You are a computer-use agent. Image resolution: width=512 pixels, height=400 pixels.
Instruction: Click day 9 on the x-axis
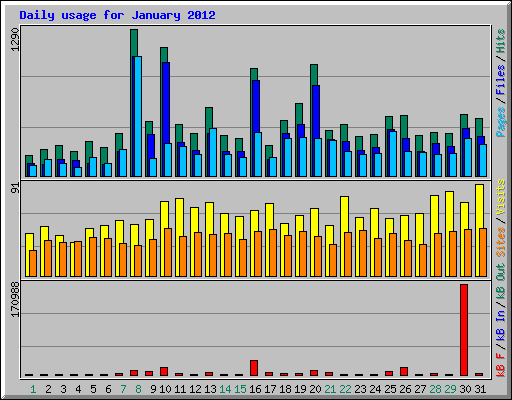(153, 389)
